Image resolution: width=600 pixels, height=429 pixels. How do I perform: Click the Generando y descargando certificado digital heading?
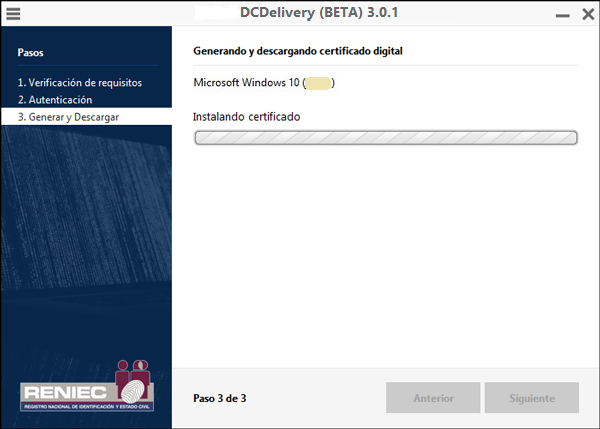(x=297, y=50)
